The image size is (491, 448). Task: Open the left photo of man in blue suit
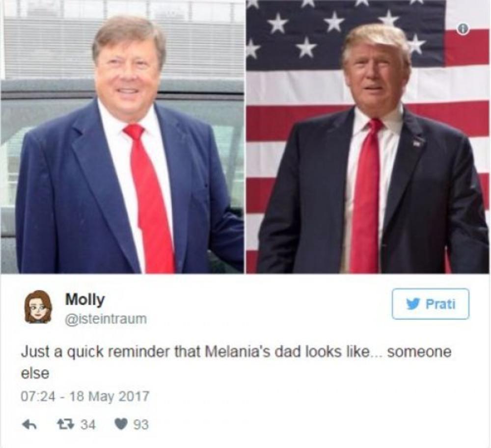[122, 137]
